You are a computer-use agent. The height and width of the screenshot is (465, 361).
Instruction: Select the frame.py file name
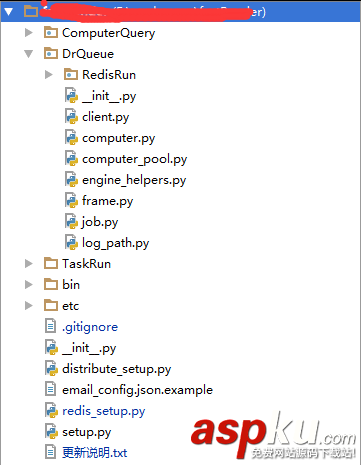coord(108,201)
